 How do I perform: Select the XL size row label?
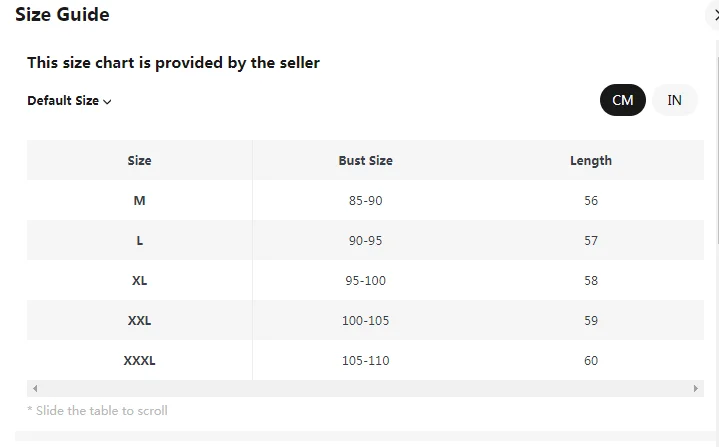click(x=139, y=281)
